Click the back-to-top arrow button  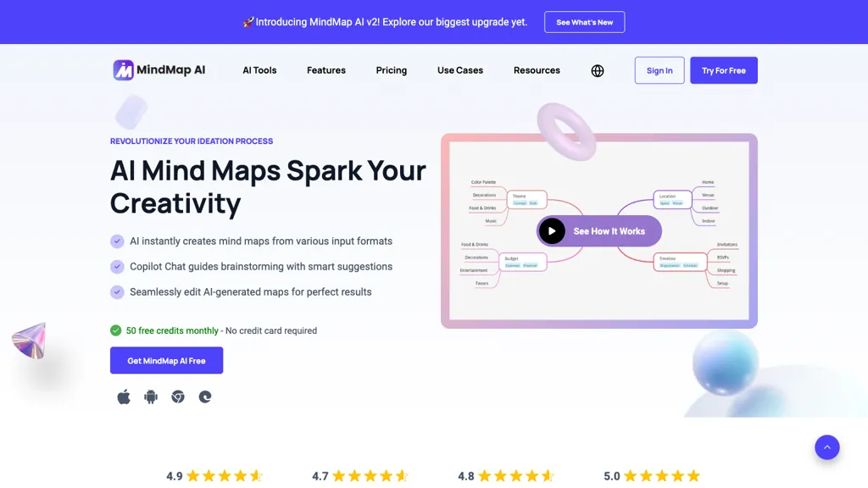(827, 446)
